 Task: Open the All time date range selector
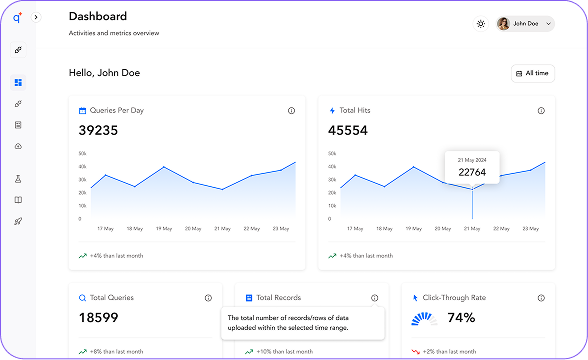tap(533, 74)
